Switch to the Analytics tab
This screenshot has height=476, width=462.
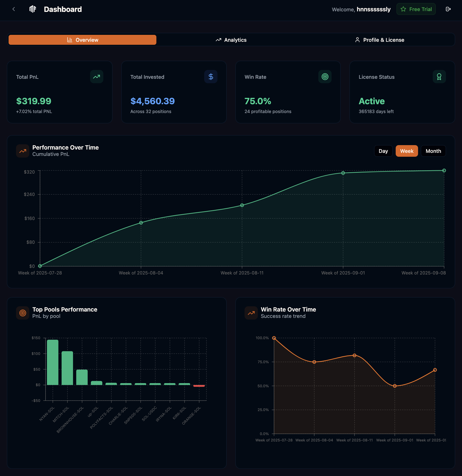pyautogui.click(x=231, y=40)
